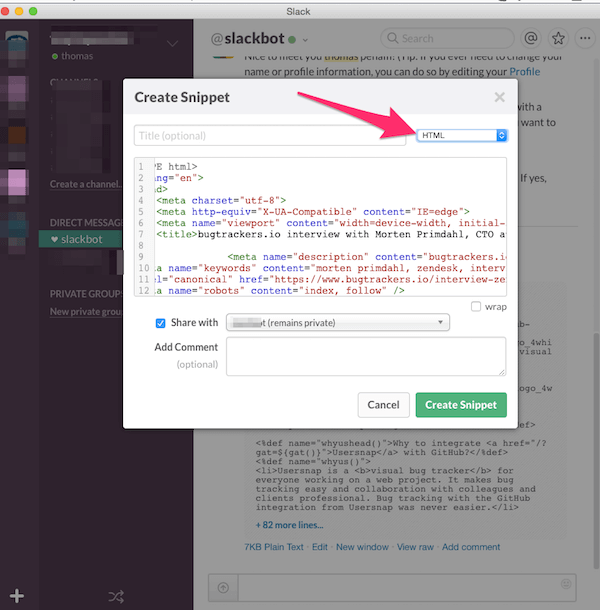The height and width of the screenshot is (610, 600).
Task: Open snippet in New window
Action: point(362,547)
